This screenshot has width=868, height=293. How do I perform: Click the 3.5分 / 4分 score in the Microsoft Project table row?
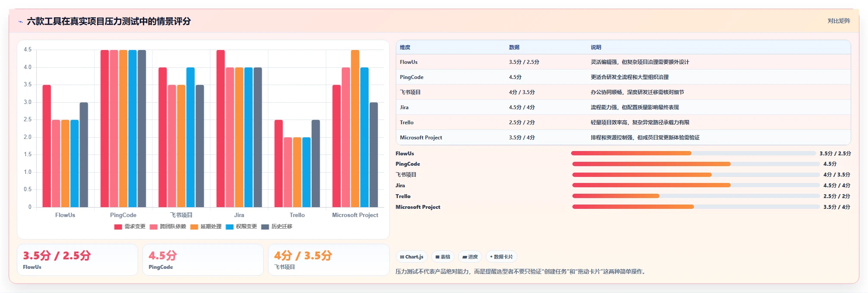[x=521, y=138]
